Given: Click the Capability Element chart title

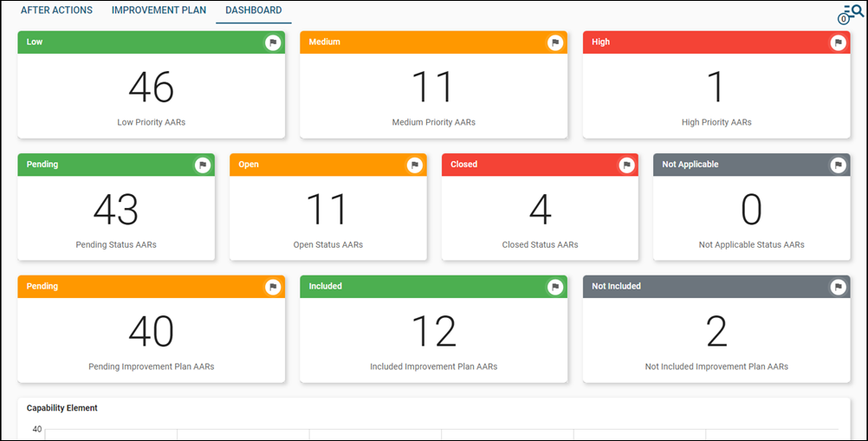Looking at the screenshot, I should pos(62,408).
